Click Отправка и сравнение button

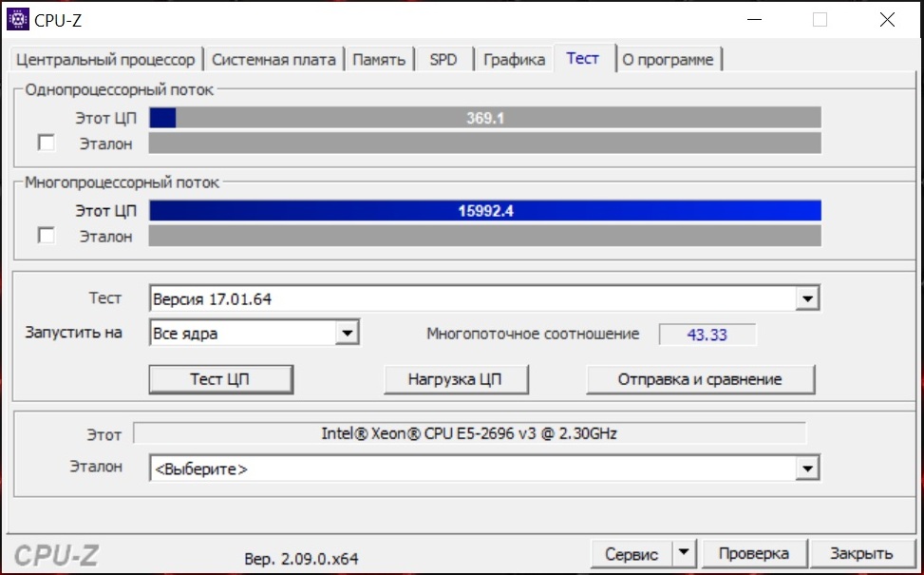tap(701, 379)
